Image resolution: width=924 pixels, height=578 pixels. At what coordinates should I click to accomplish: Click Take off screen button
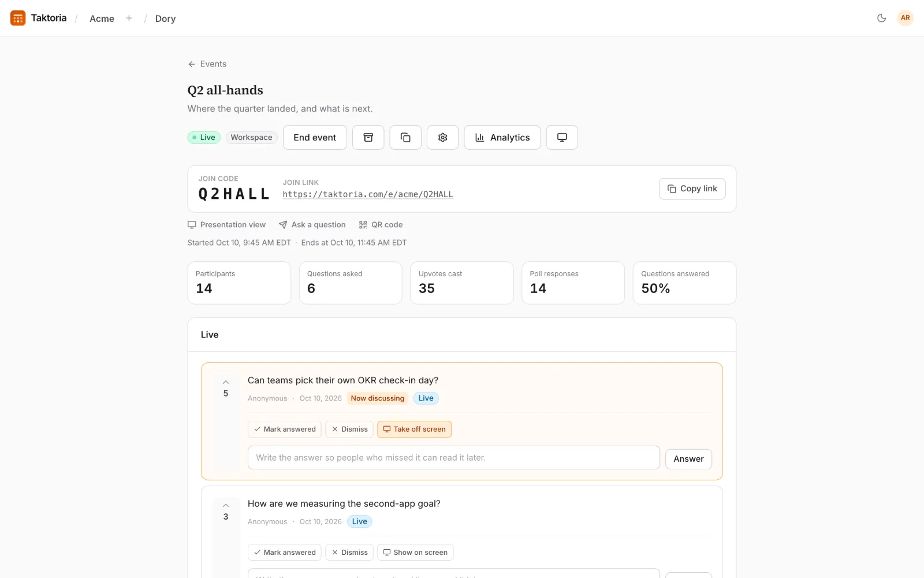tap(414, 429)
